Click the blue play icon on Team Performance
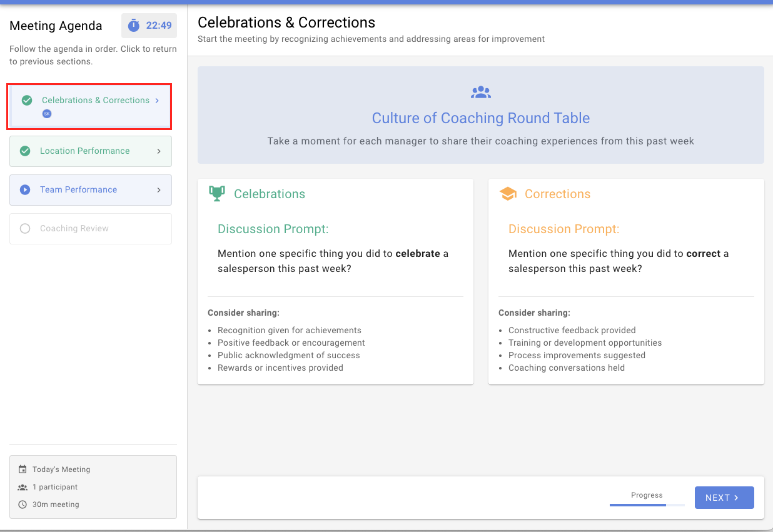This screenshot has height=532, width=773. (x=25, y=190)
